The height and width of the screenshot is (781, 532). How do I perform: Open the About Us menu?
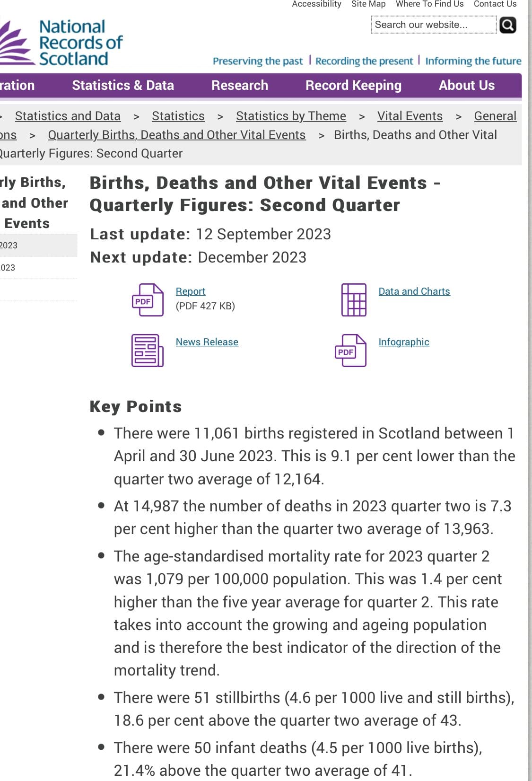(x=466, y=86)
